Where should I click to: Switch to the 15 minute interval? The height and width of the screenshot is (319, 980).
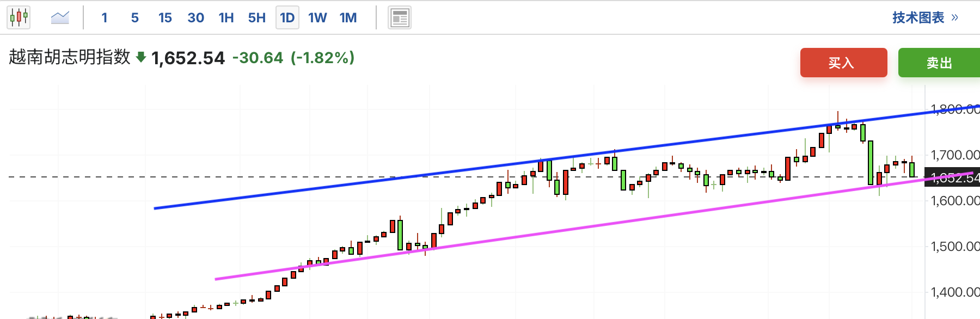[165, 18]
